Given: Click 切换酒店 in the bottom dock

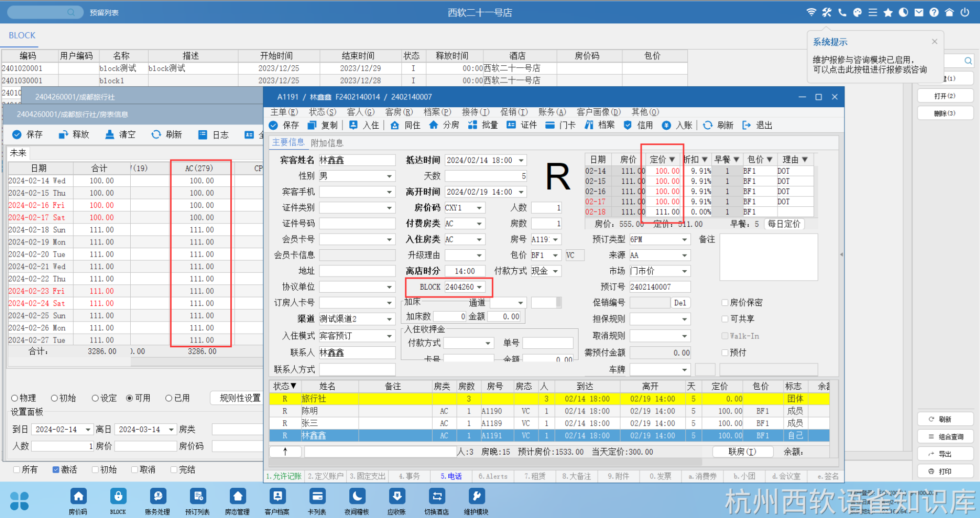Looking at the screenshot, I should pyautogui.click(x=437, y=501).
